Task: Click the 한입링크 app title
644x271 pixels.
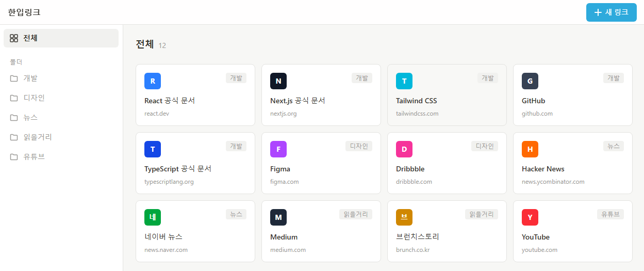Action: 24,12
